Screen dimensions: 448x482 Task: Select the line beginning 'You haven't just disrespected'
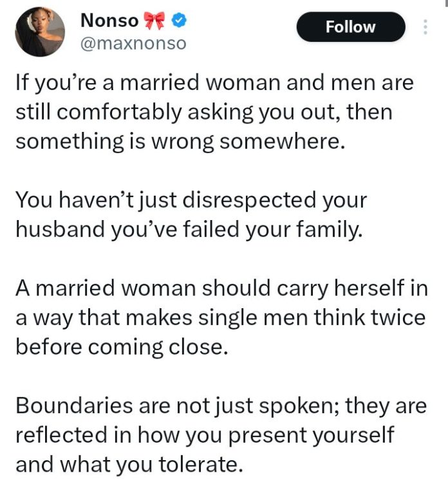[x=191, y=200]
